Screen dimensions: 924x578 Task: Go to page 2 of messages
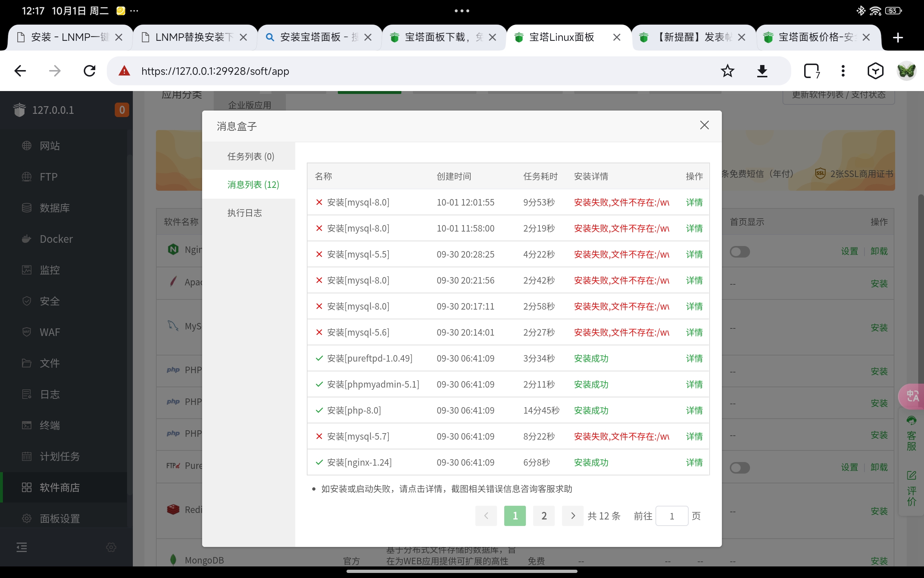(x=544, y=516)
